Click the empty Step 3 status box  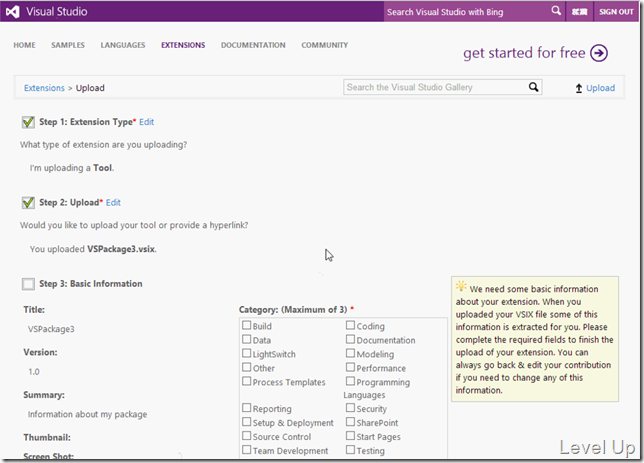click(28, 284)
